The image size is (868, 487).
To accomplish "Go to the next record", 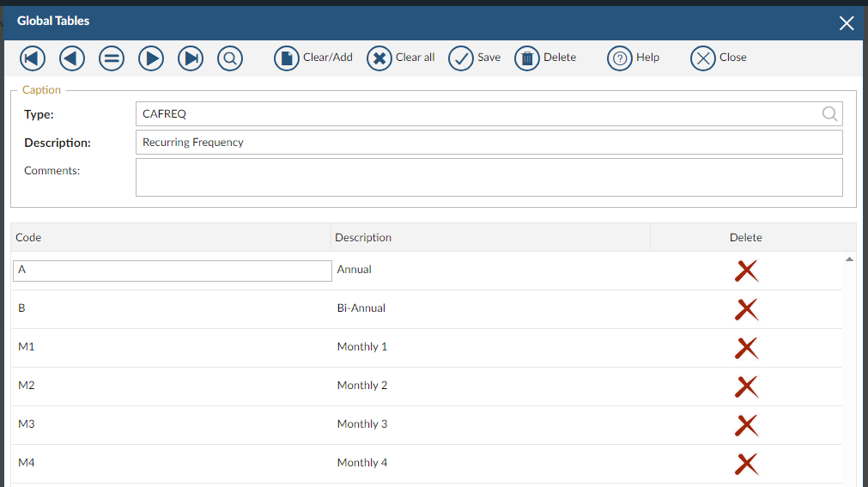I will pyautogui.click(x=151, y=58).
